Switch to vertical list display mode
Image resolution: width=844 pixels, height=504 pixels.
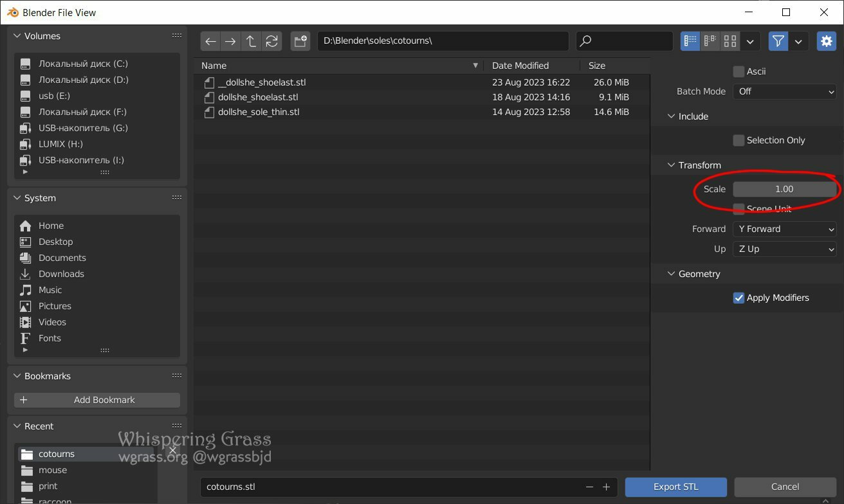pyautogui.click(x=690, y=41)
